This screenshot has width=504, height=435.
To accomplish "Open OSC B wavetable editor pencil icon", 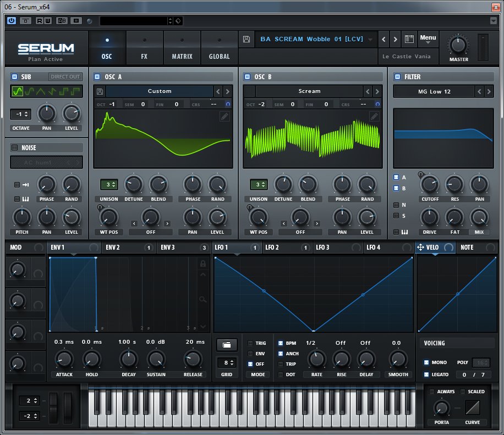I will pyautogui.click(x=374, y=116).
